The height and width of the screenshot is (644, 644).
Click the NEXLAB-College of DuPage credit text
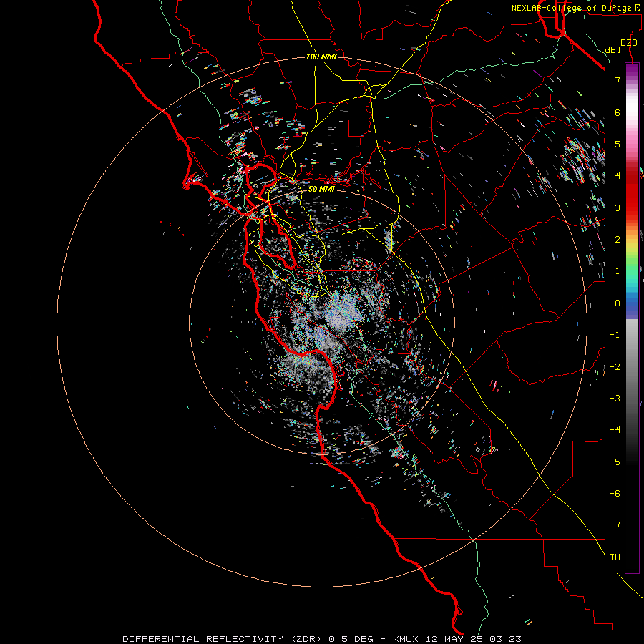(571, 8)
